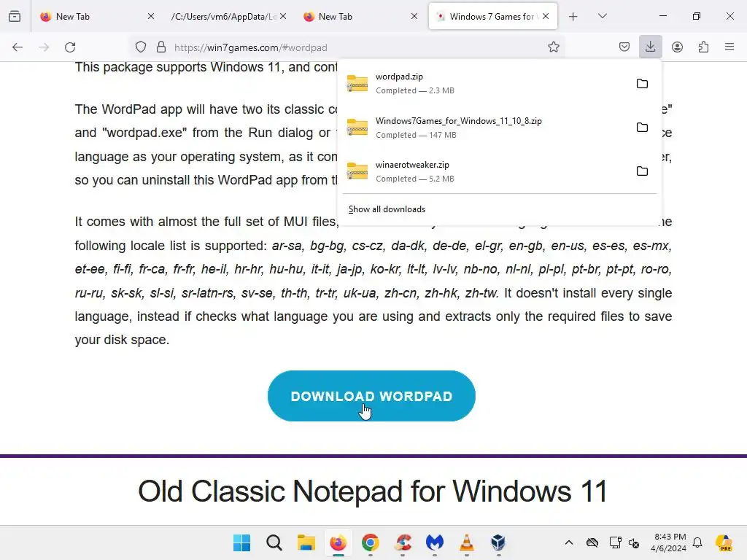Close the Windows 7 Games tab
This screenshot has width=747, height=560.
(x=546, y=16)
